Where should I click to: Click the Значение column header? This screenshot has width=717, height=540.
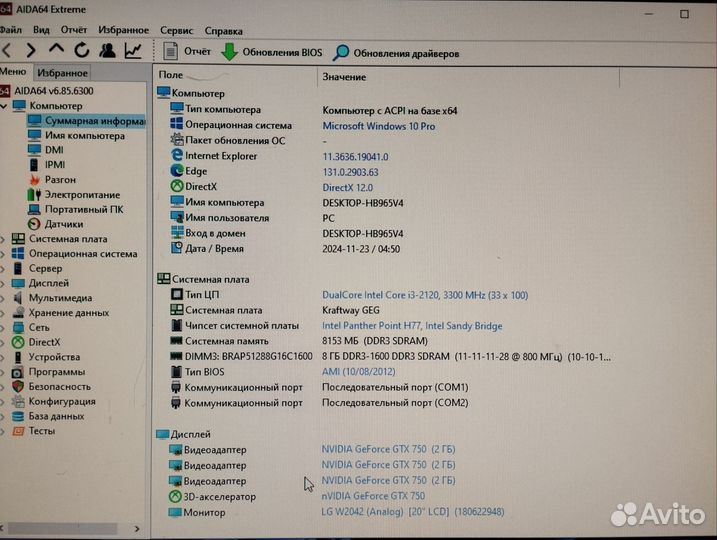pos(344,77)
